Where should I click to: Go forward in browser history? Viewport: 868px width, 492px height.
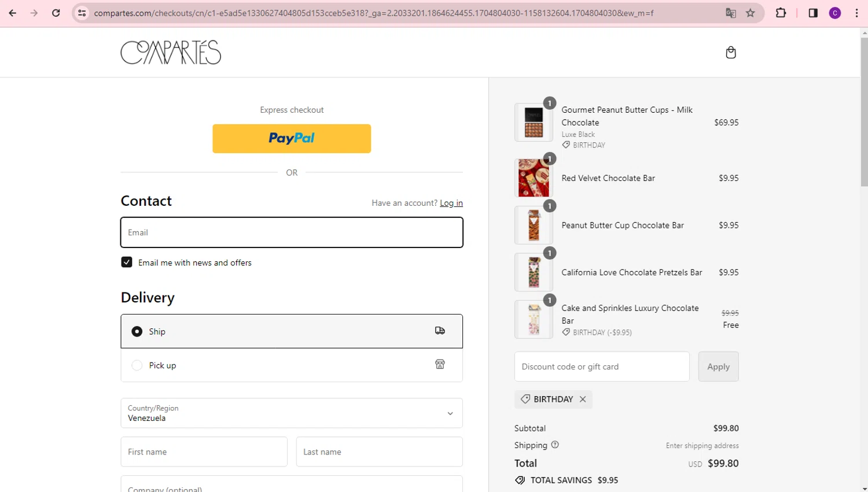click(x=34, y=13)
